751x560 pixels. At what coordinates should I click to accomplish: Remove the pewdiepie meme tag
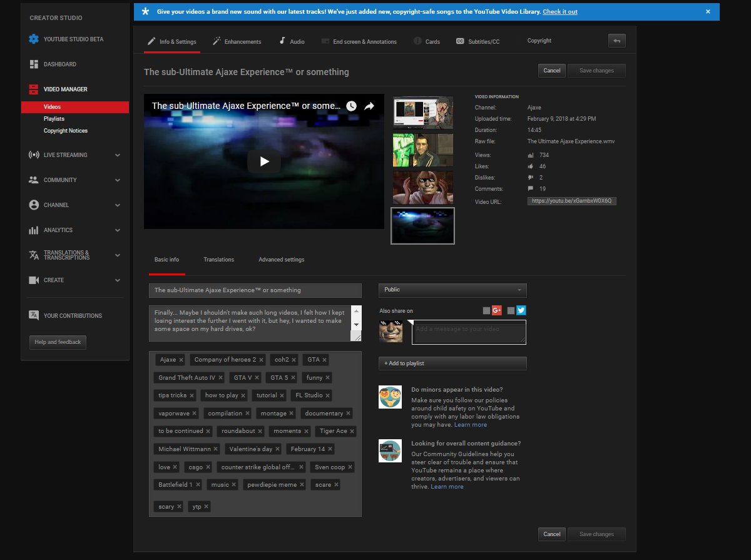coord(302,485)
